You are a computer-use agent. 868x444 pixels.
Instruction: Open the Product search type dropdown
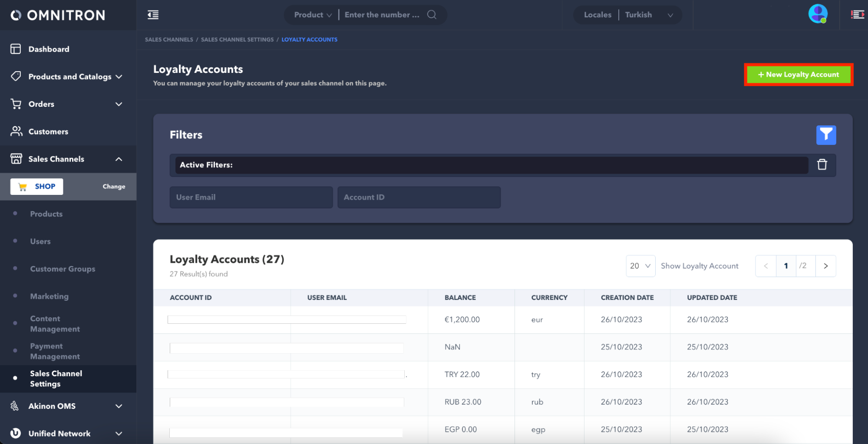[312, 15]
